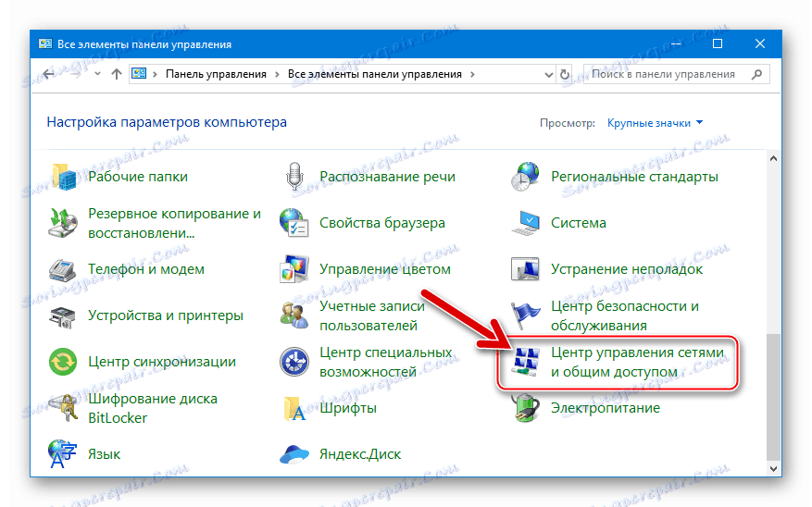The image size is (812, 507).
Task: Open the Электропитание link
Action: pos(605,408)
